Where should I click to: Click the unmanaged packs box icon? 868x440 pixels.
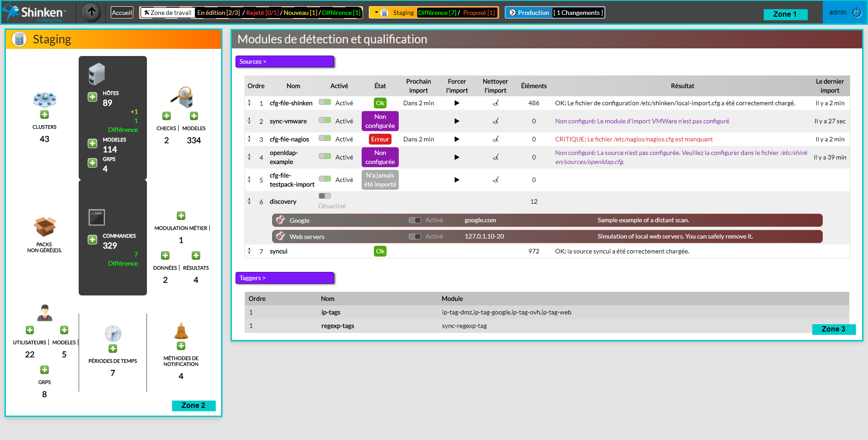click(x=44, y=227)
